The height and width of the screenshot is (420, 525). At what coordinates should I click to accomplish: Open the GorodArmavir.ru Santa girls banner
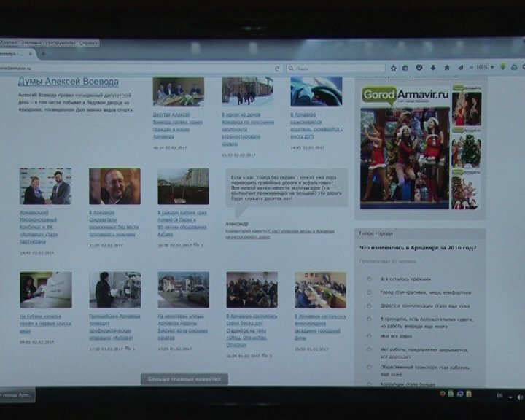405,157
